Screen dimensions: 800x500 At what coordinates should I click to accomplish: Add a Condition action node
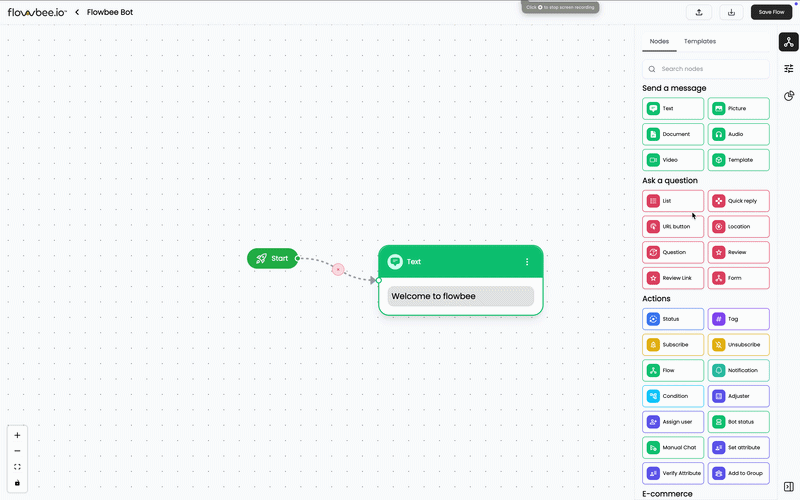(x=673, y=396)
